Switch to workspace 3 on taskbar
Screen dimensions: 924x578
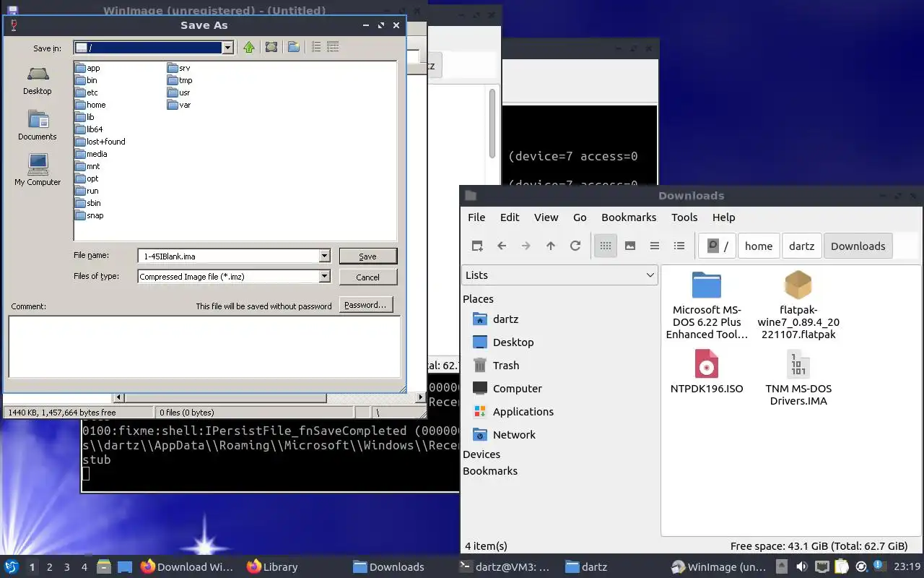click(66, 567)
